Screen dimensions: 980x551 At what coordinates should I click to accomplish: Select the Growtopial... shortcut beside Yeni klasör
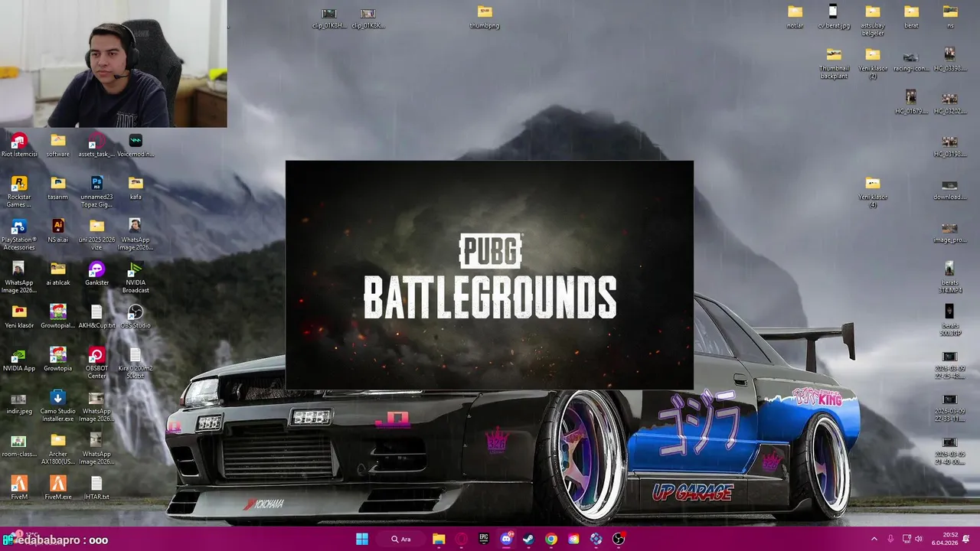tap(57, 316)
